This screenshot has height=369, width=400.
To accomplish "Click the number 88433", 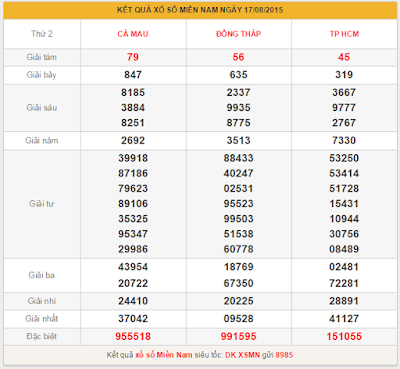I will pos(238,158).
